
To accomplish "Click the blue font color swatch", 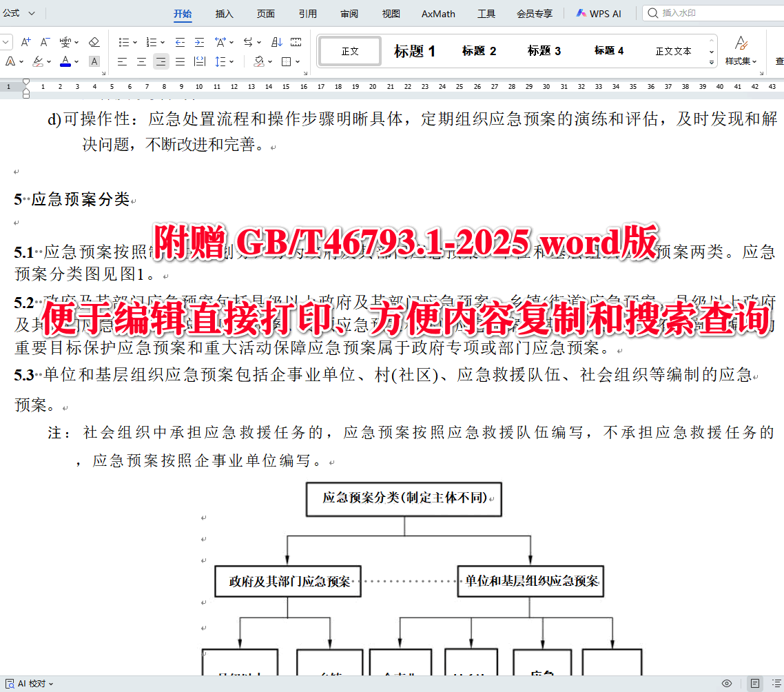I will [67, 65].
